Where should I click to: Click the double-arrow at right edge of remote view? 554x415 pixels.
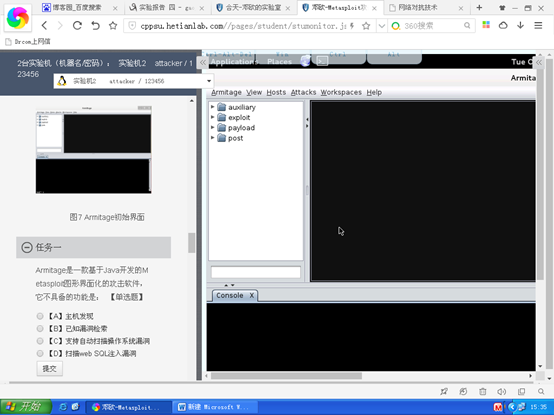pyautogui.click(x=539, y=62)
